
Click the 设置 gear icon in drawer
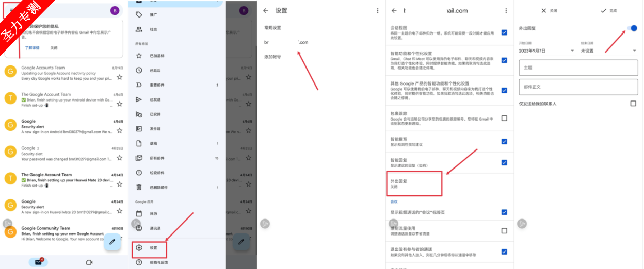(138, 248)
